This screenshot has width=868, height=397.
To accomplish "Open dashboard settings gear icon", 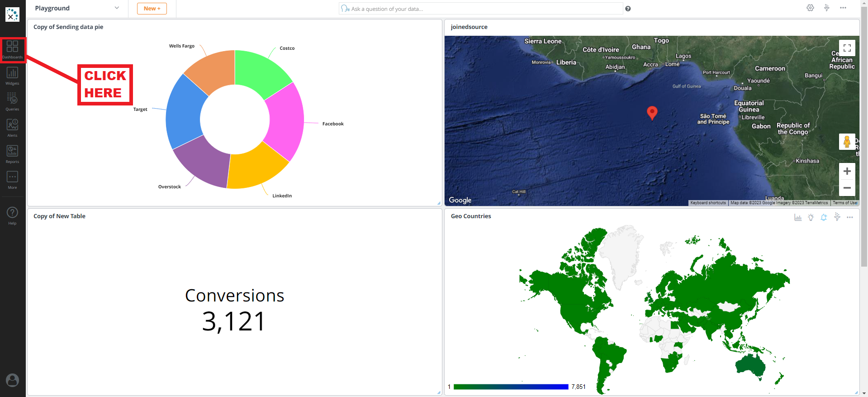I will click(810, 8).
